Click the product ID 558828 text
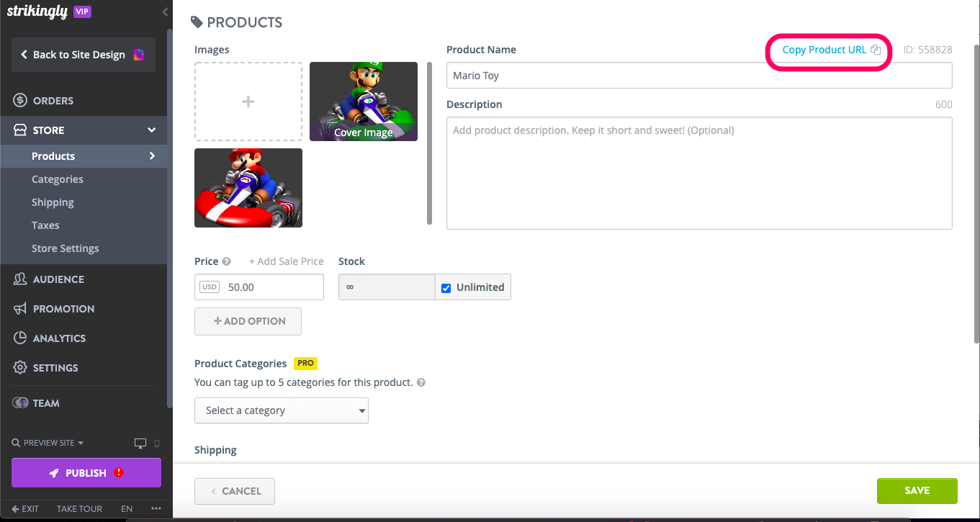The image size is (980, 522). coord(928,50)
